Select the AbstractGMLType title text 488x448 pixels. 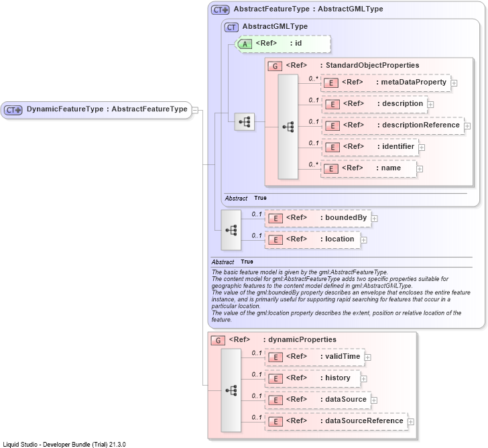coord(275,26)
